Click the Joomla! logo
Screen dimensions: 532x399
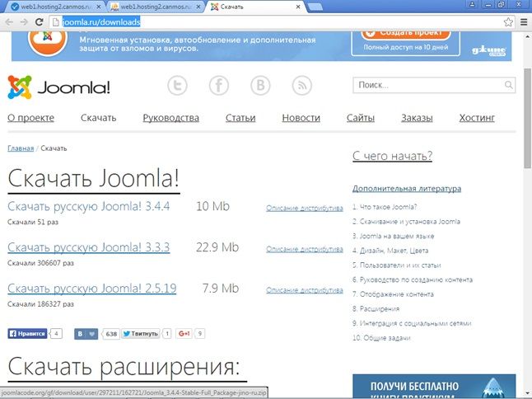58,87
